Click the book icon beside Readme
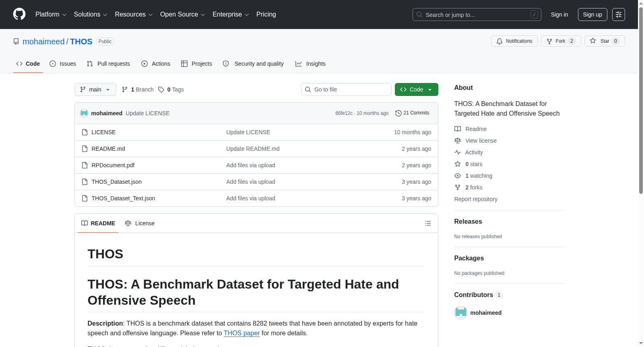 (x=458, y=129)
